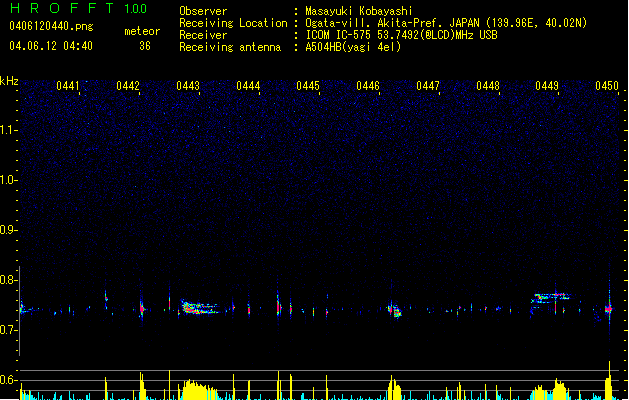Image resolution: width=629 pixels, height=400 pixels.
Task: Click the 0.7 kHz axis label
Action: (9, 330)
